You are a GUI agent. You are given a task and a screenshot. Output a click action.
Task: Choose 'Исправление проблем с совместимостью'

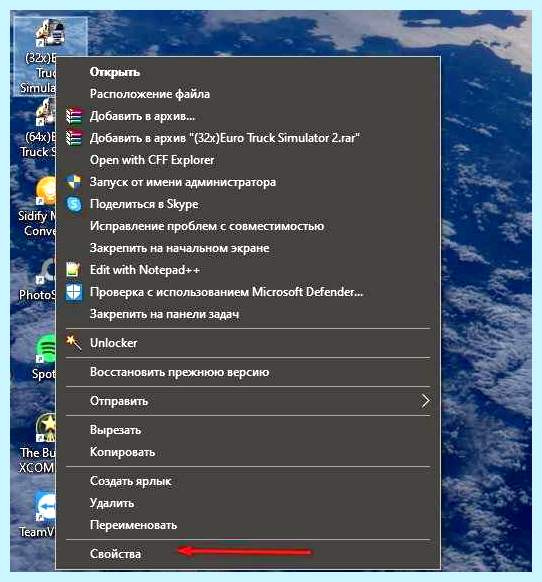click(207, 226)
